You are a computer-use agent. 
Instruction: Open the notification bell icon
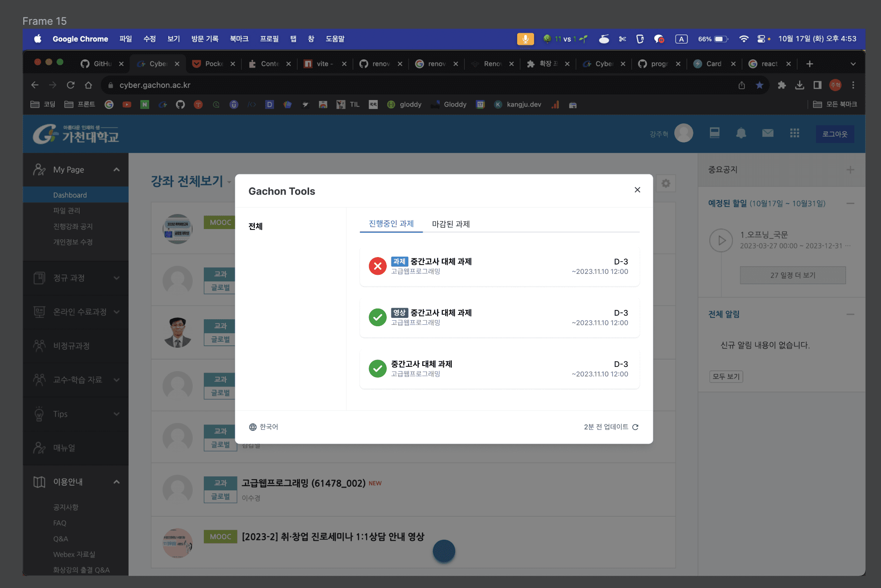[741, 134]
